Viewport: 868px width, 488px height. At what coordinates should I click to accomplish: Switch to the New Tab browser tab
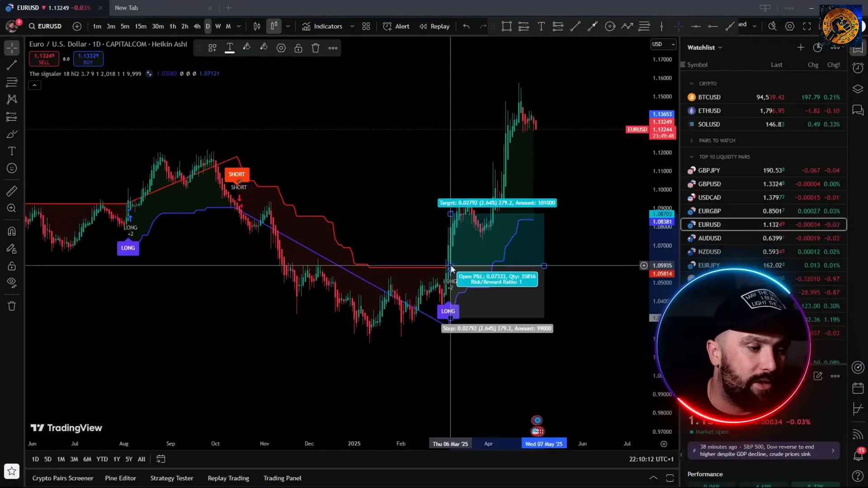127,8
